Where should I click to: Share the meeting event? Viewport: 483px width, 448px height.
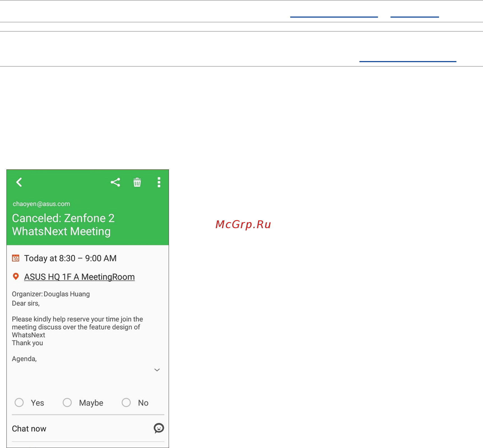pyautogui.click(x=115, y=182)
